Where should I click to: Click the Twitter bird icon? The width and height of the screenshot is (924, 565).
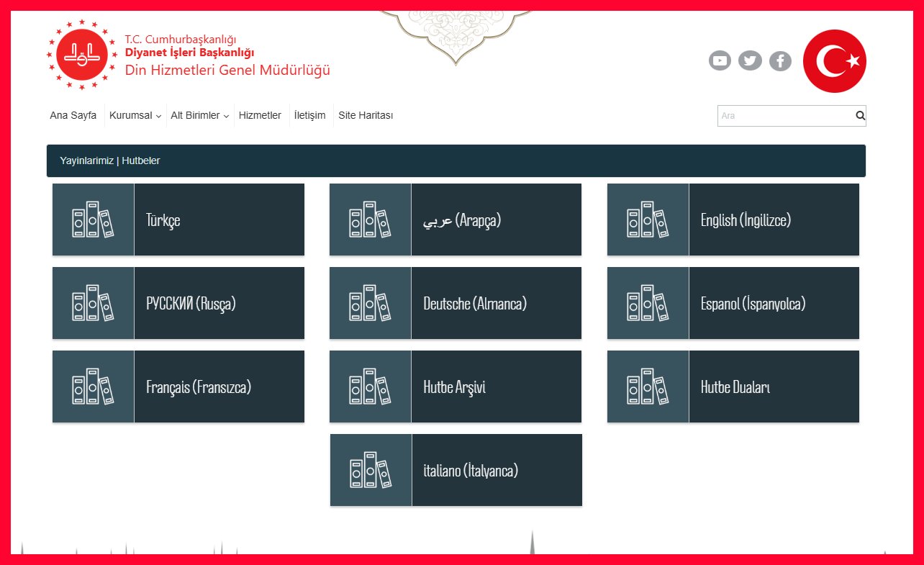750,61
